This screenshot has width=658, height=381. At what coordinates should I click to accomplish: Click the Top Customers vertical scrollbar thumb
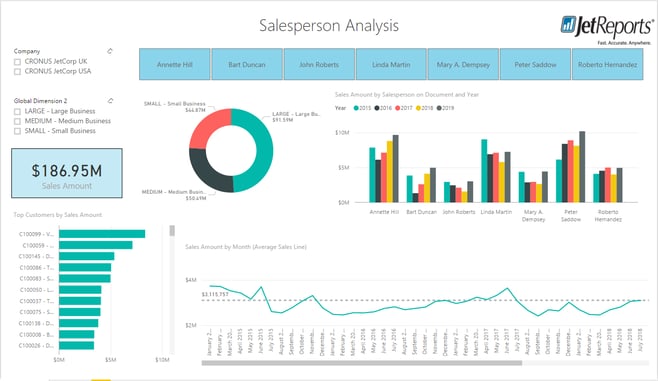click(172, 231)
